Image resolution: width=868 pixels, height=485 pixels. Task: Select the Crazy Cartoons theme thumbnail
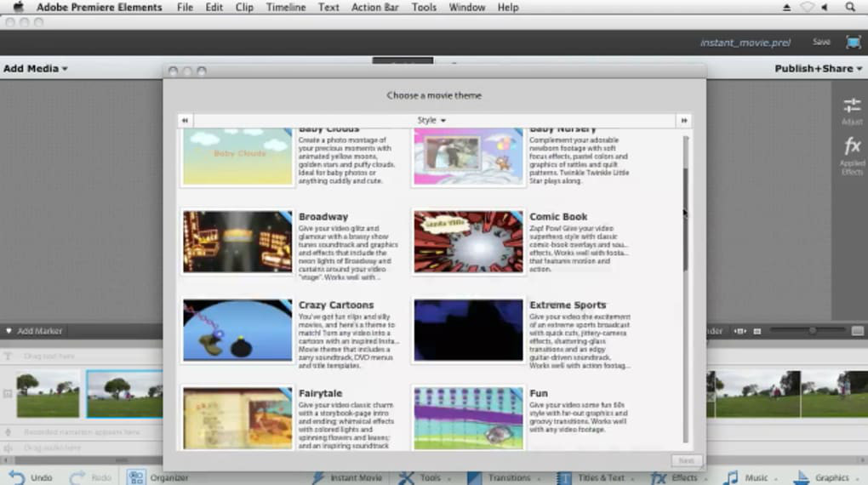[237, 330]
